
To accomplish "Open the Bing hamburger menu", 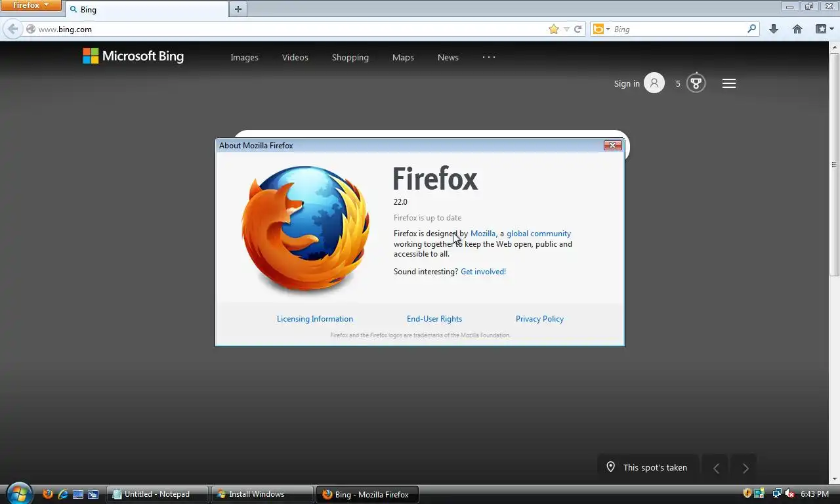I will coord(729,83).
